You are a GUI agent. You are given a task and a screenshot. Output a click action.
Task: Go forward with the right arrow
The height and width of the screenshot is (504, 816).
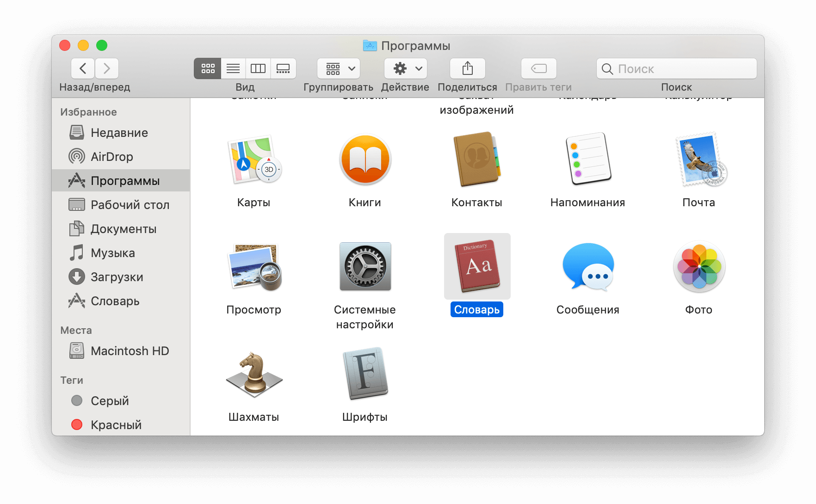107,68
